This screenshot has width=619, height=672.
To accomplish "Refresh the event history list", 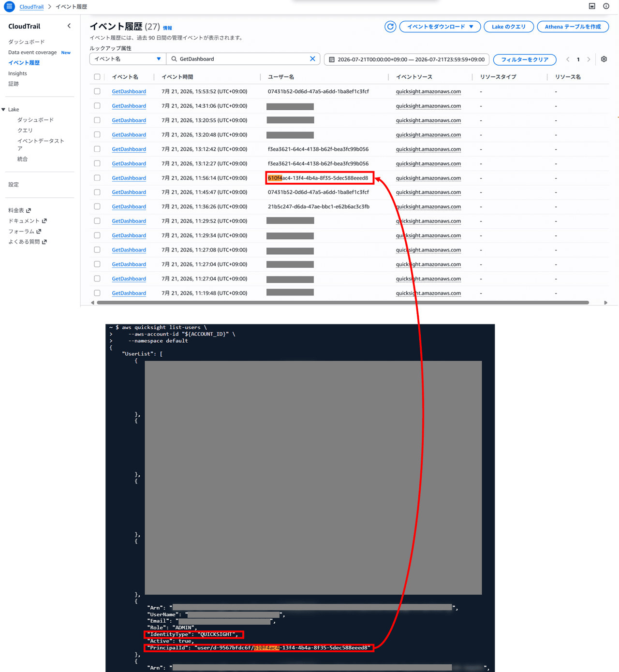I will tap(390, 27).
